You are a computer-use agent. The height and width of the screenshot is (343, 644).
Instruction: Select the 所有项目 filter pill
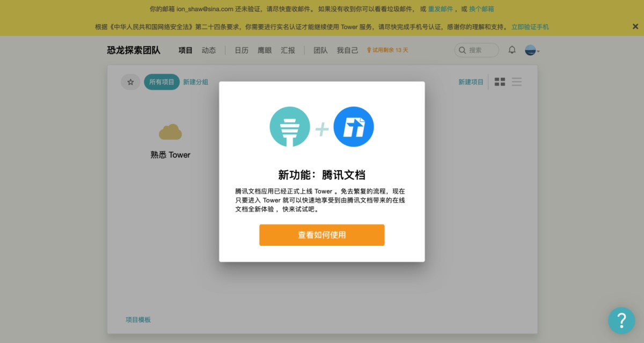pyautogui.click(x=162, y=82)
